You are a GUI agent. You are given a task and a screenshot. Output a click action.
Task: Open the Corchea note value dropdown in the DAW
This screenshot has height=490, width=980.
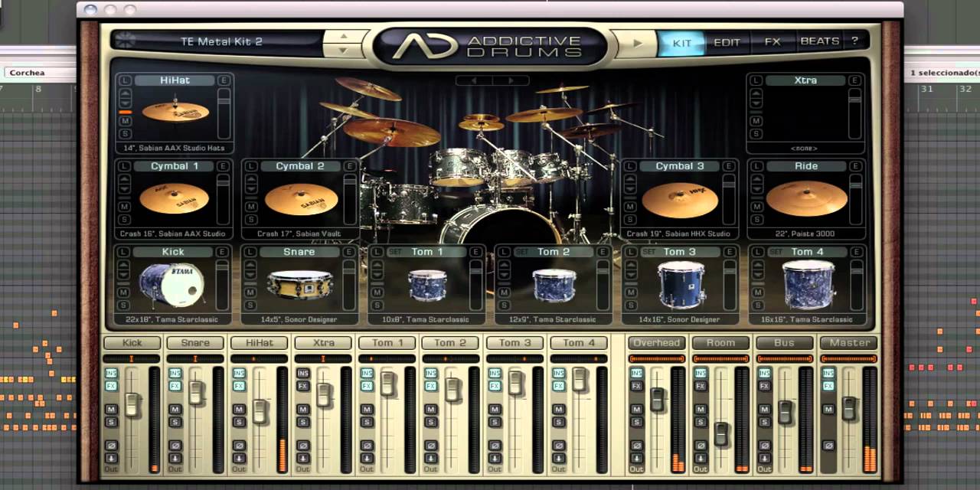click(40, 73)
